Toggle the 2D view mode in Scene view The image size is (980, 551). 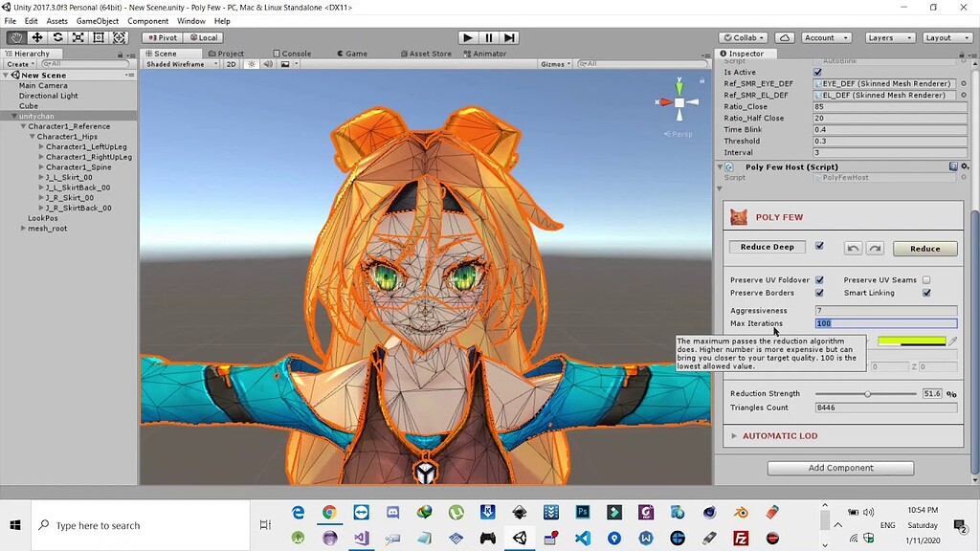click(230, 64)
